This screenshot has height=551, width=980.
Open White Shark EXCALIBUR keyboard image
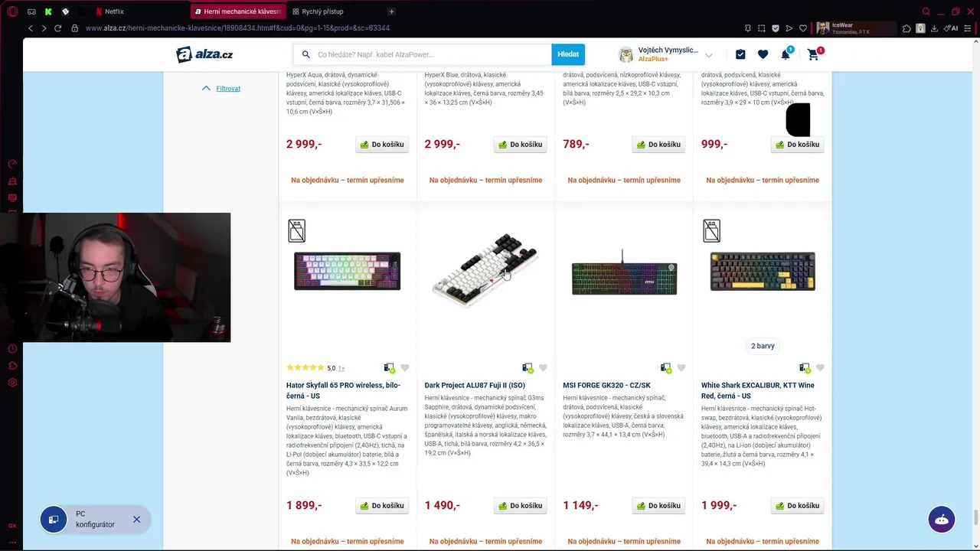[x=763, y=272]
